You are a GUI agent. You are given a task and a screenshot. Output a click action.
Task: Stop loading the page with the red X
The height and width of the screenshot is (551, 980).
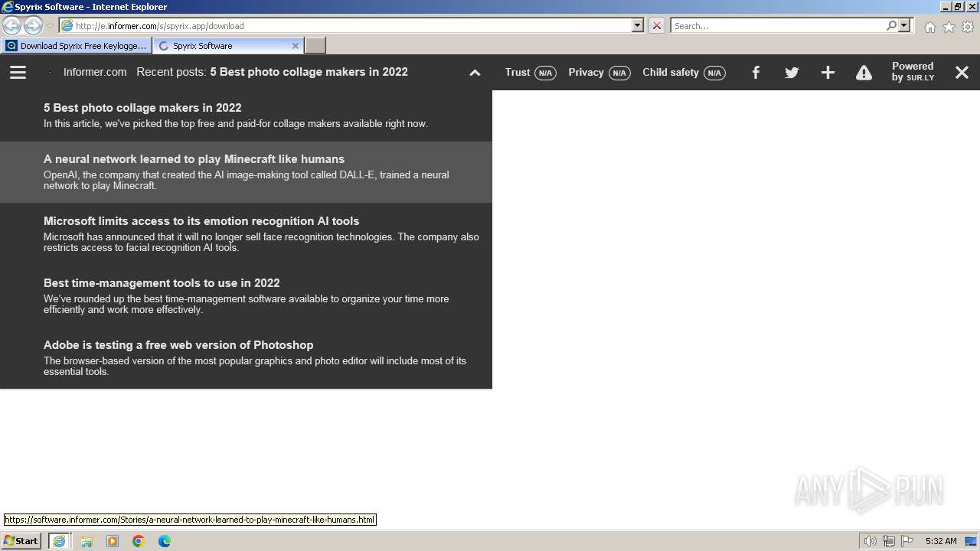(x=657, y=25)
